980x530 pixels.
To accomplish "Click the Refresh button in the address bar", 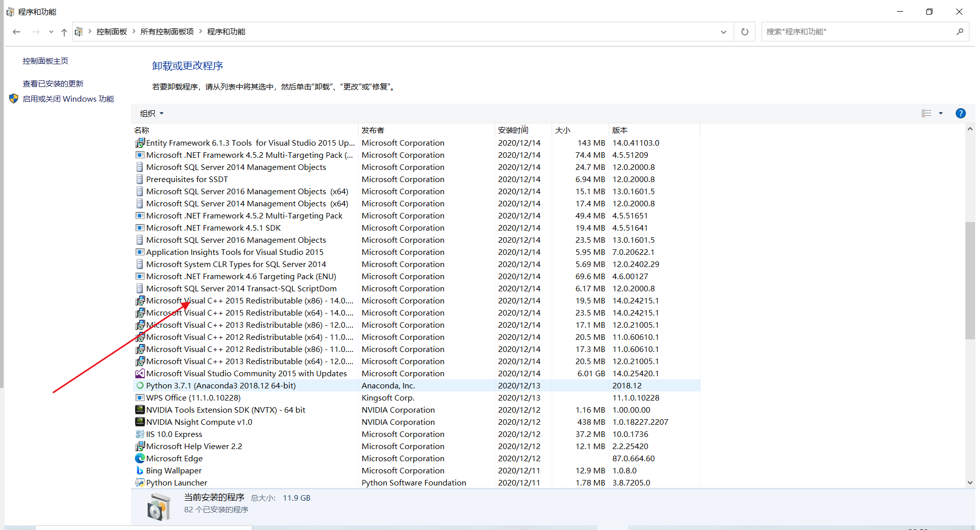I will tap(745, 32).
